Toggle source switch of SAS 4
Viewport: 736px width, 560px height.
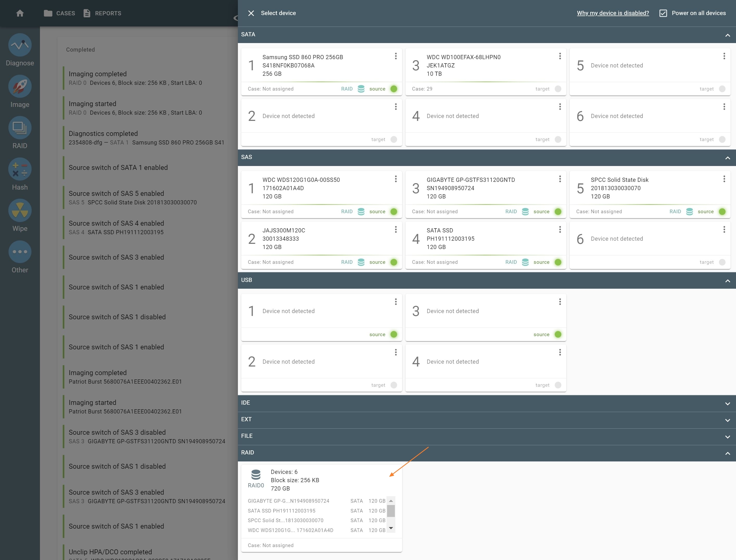point(558,262)
